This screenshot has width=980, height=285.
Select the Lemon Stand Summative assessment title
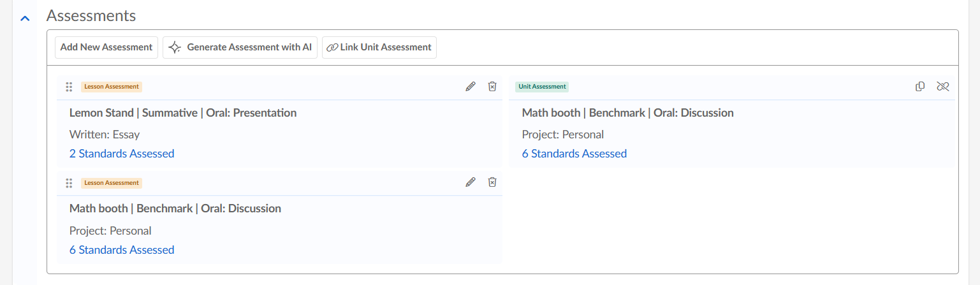[x=183, y=113]
